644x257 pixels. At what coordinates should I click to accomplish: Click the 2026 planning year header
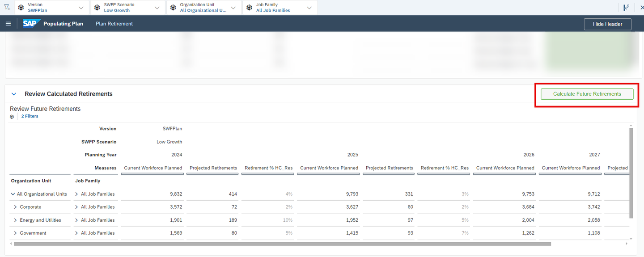529,155
